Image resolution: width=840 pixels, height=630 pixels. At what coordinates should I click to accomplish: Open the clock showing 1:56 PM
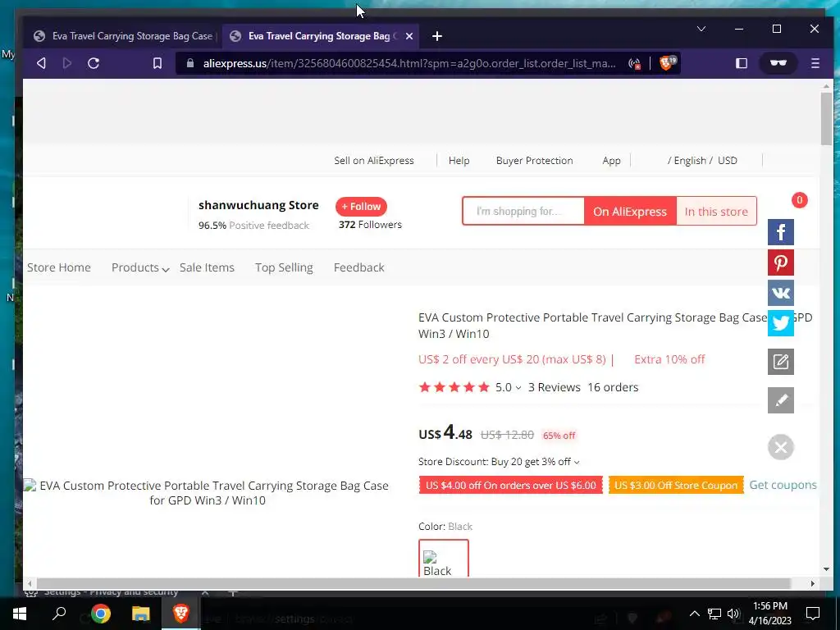[x=769, y=614]
